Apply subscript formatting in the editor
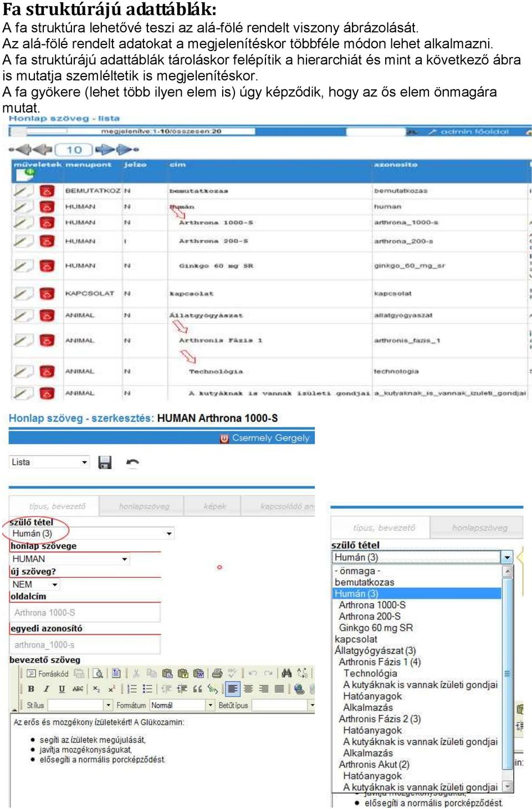 (x=96, y=689)
